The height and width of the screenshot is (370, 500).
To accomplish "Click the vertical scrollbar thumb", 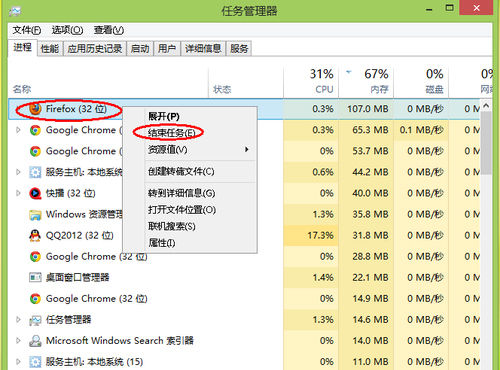I will [486, 143].
